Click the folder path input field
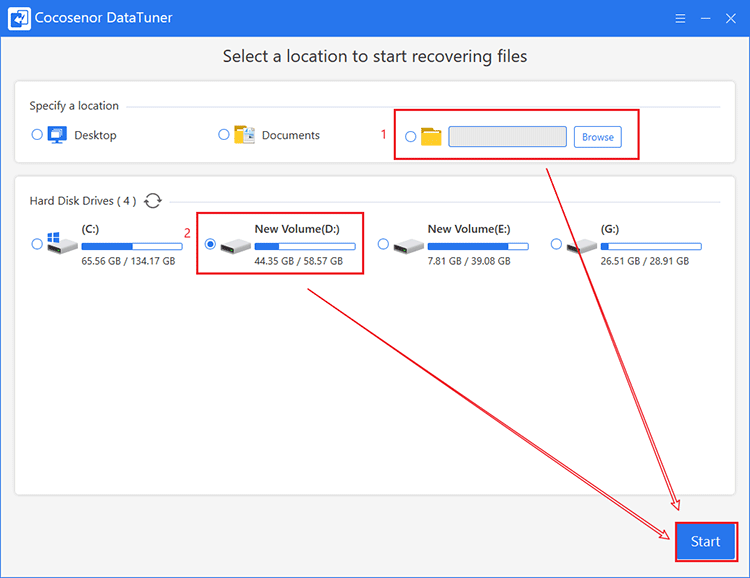 pos(507,137)
